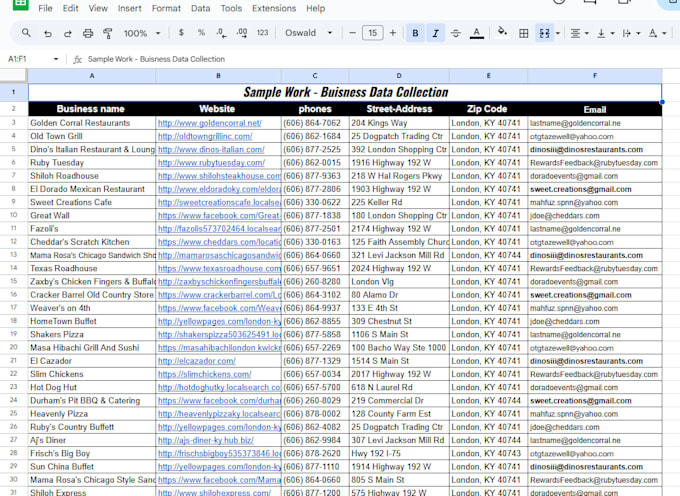Activate the paint format tool

[x=108, y=33]
